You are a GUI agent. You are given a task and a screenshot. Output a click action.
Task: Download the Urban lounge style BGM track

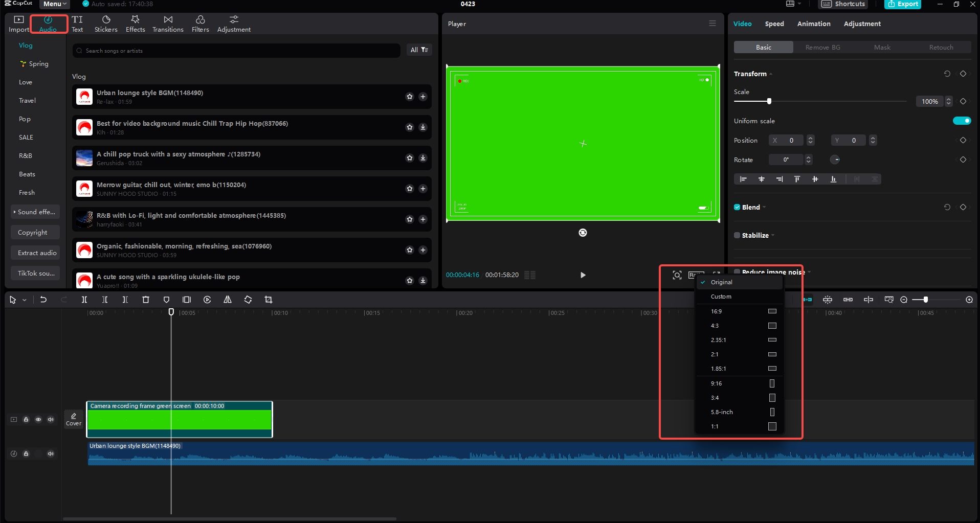[x=423, y=96]
